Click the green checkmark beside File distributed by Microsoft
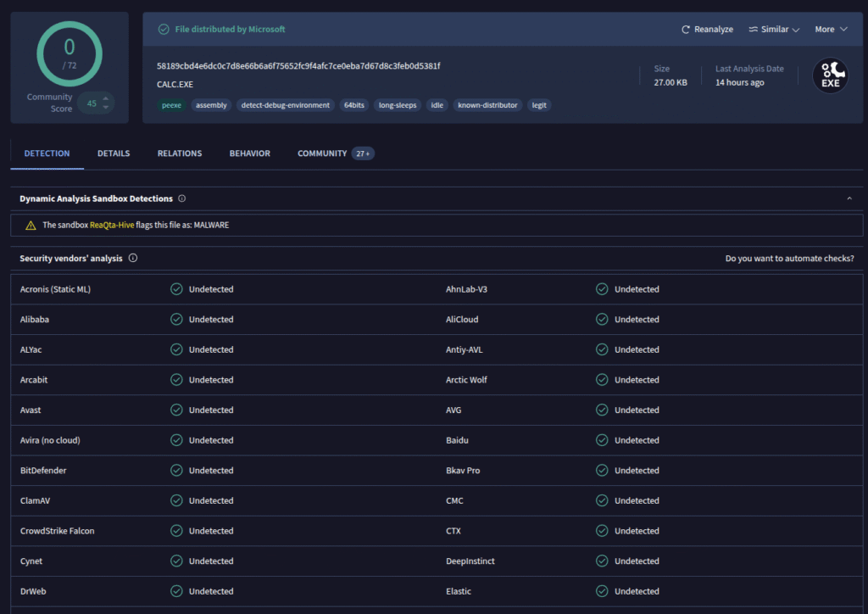The width and height of the screenshot is (868, 614). pos(164,29)
